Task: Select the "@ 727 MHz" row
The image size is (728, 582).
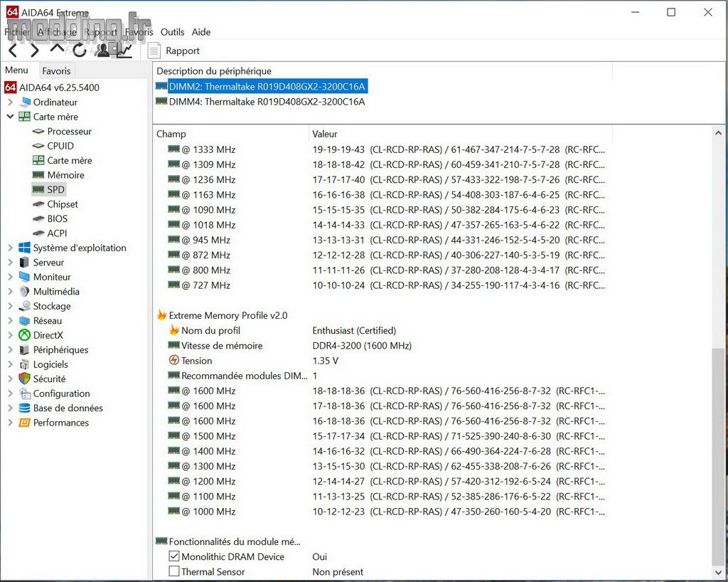Action: [386, 285]
